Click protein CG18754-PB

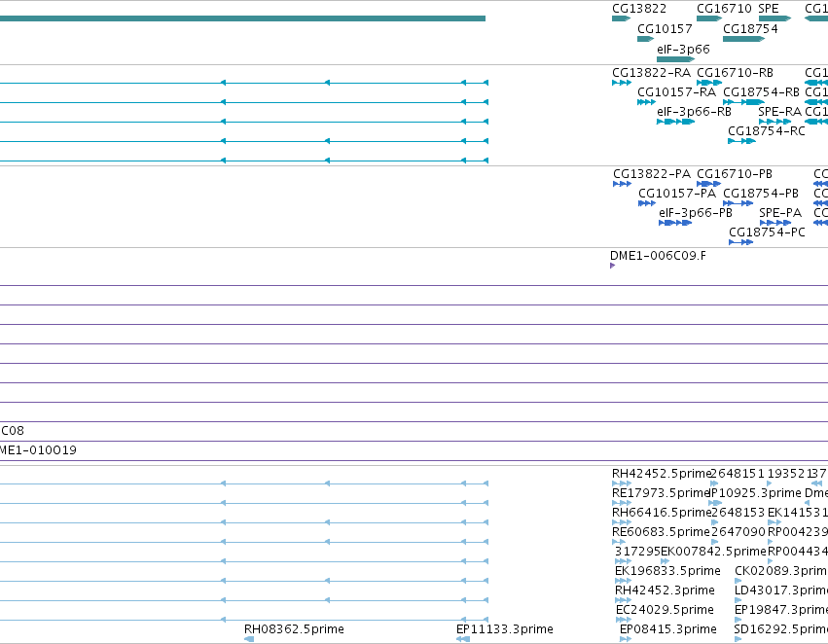(x=761, y=194)
